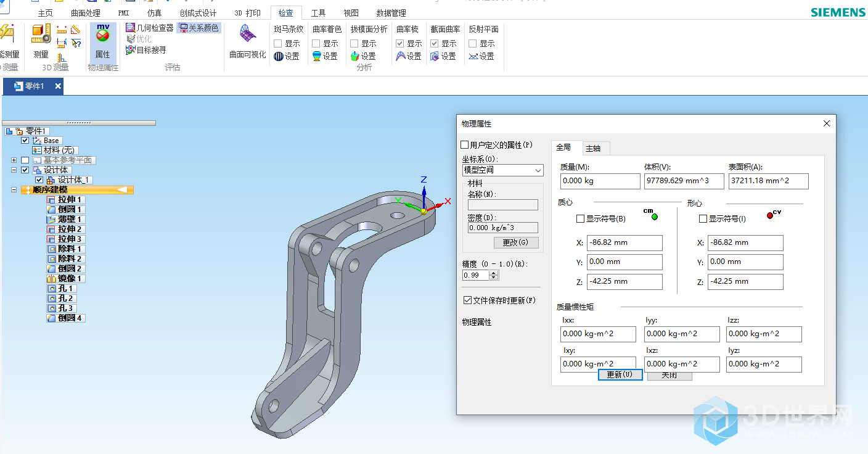Viewport: 868px width, 454px height.
Task: Uncheck 截面曲率 显示 checkbox
Action: click(x=435, y=44)
